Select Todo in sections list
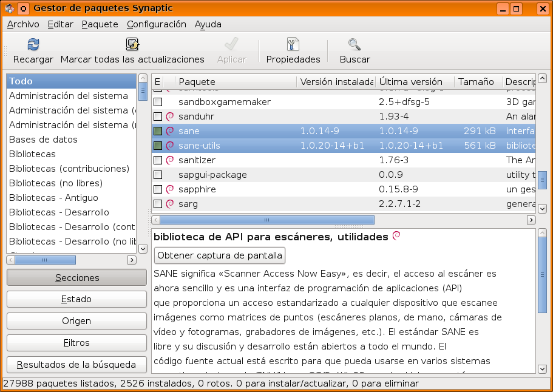 coord(71,81)
